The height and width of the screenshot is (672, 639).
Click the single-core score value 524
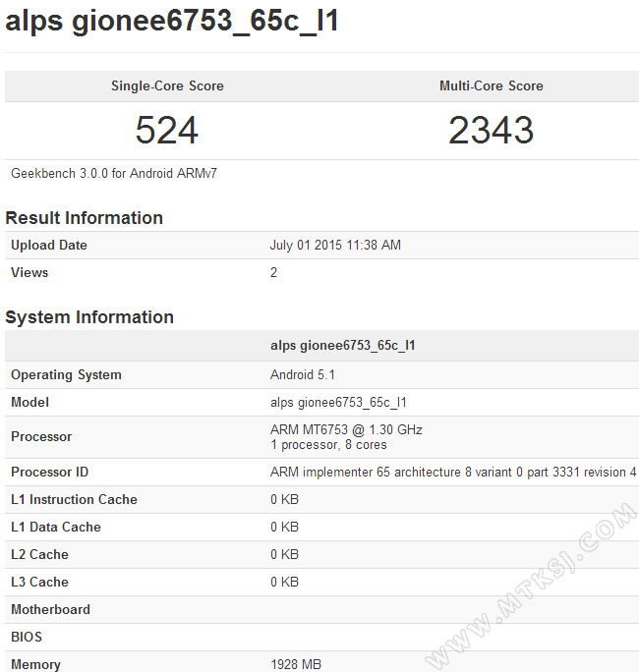(167, 130)
